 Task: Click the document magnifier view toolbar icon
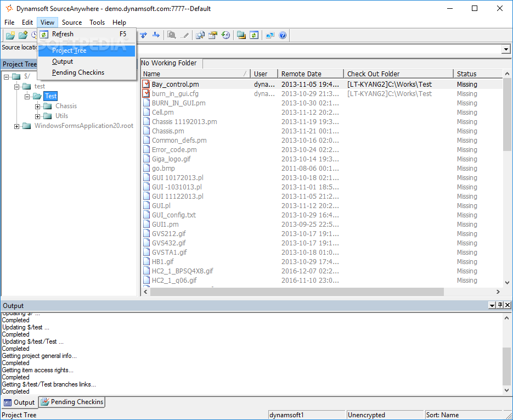pos(200,35)
